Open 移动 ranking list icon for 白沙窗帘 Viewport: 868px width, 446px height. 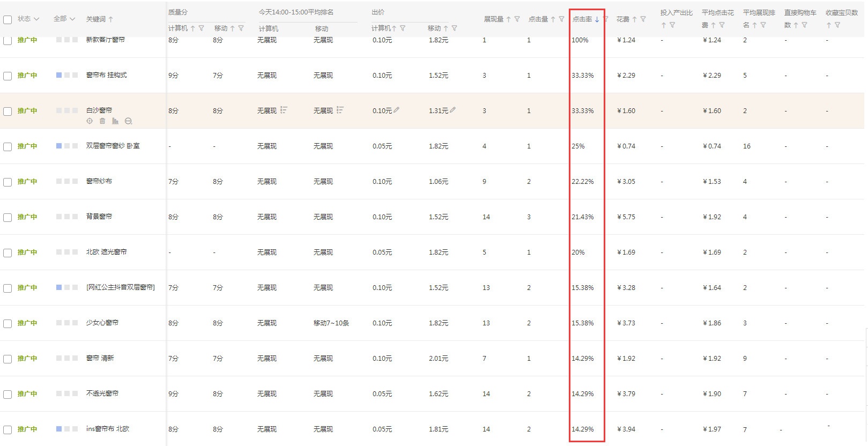click(340, 110)
